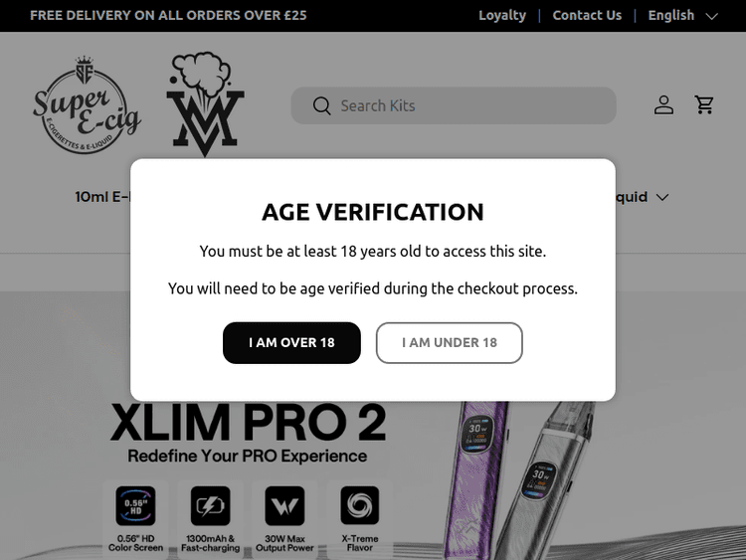This screenshot has height=560, width=746.
Task: Expand the nav menu chevron beside 'quid'
Action: [662, 197]
